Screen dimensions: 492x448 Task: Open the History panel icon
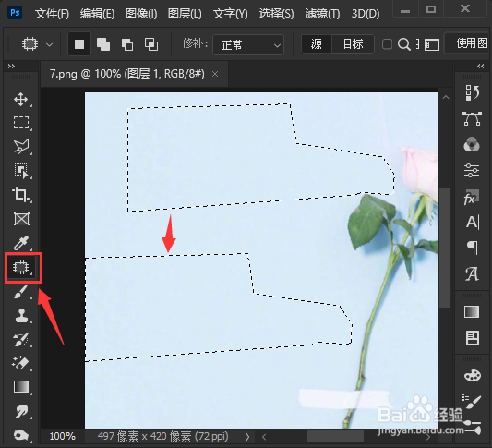(472, 93)
